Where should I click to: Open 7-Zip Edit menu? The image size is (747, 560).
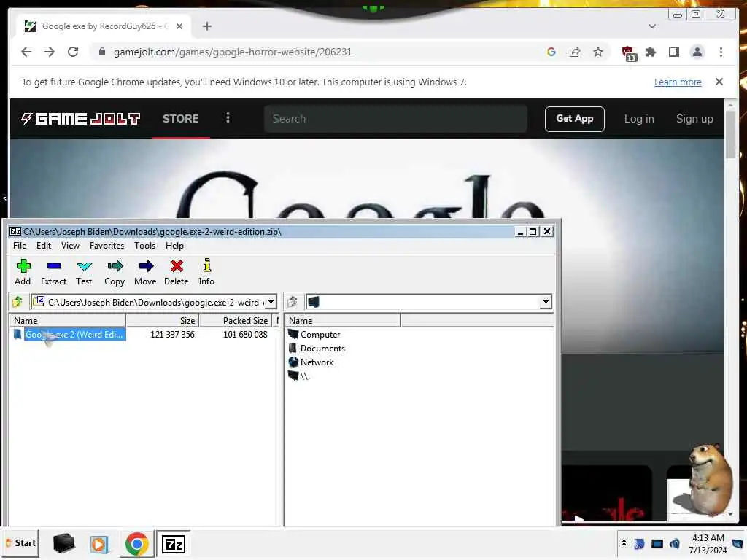(44, 246)
